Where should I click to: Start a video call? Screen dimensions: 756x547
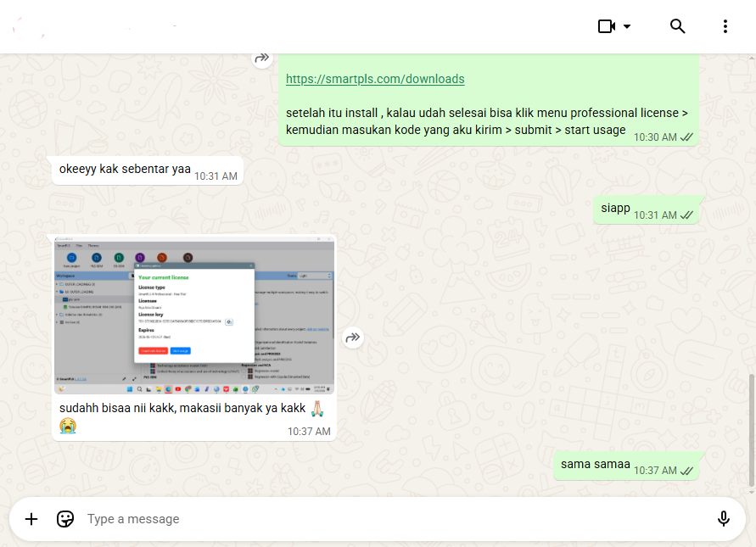tap(607, 26)
